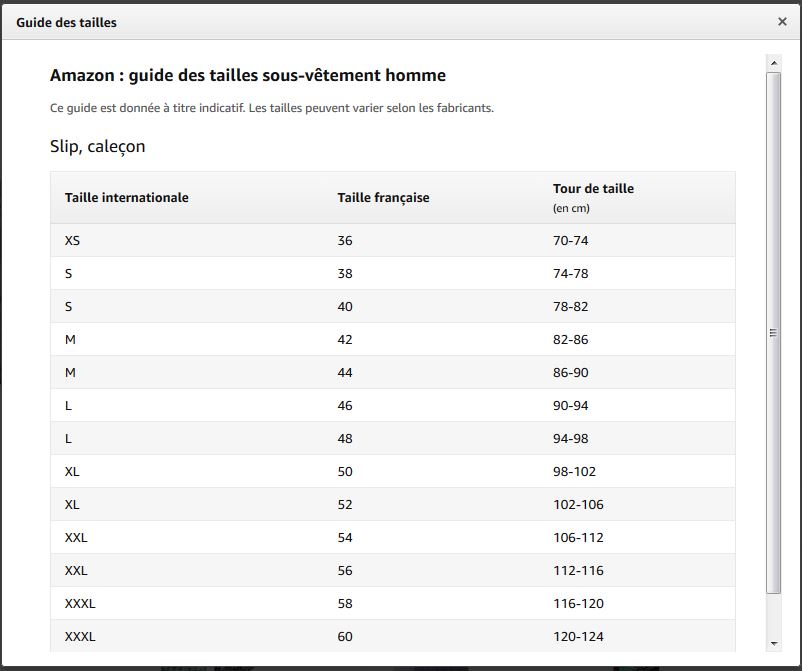The width and height of the screenshot is (802, 671).
Task: Click the 78-82 waist measurement cell
Action: 570,307
